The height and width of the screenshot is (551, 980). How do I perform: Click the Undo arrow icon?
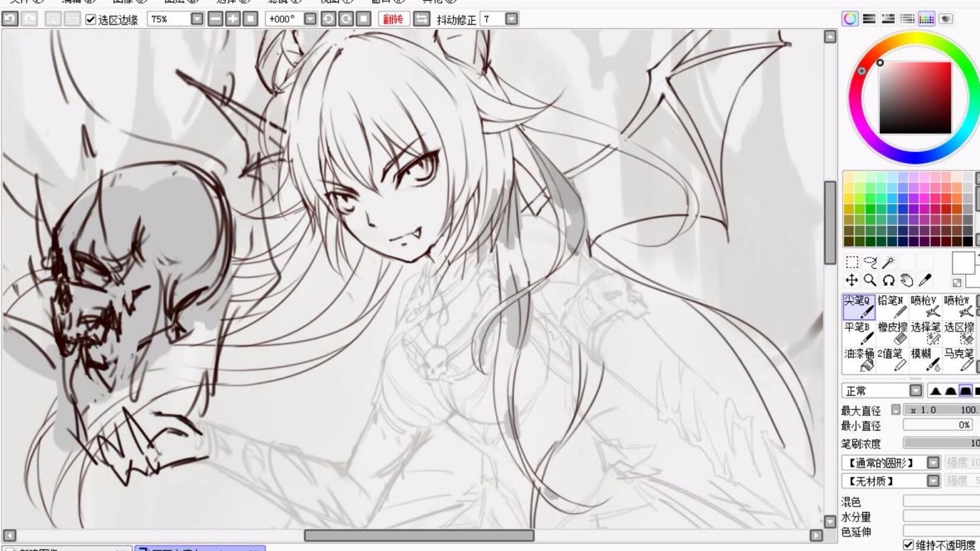[10, 19]
